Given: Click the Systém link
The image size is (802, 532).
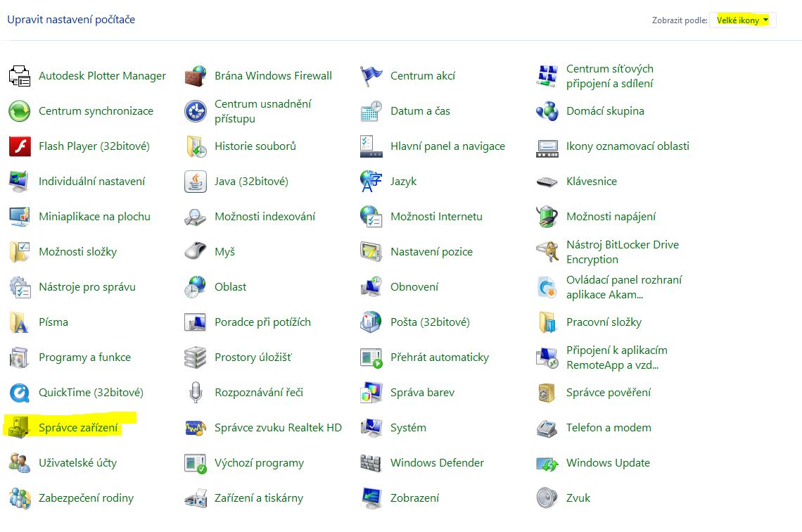Looking at the screenshot, I should pos(408,428).
